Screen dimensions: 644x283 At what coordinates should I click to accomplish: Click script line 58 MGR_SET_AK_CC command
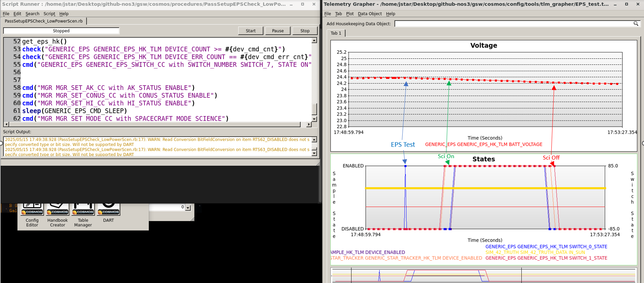tap(109, 88)
